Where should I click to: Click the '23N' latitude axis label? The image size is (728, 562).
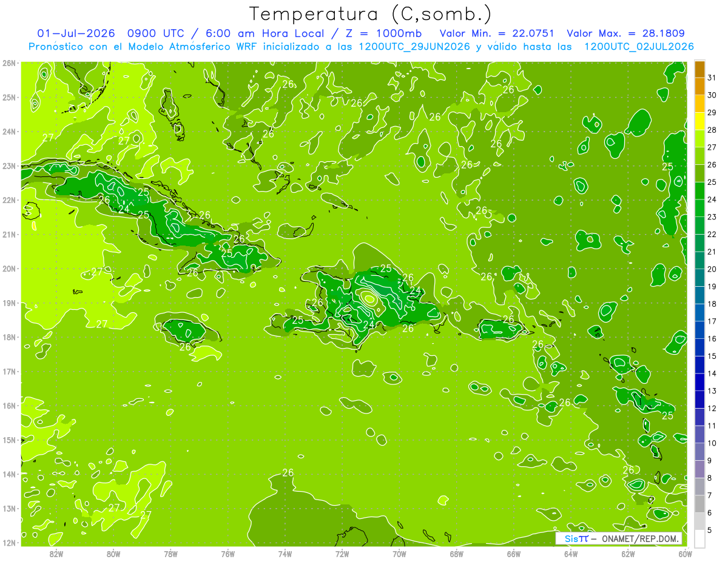(9, 166)
